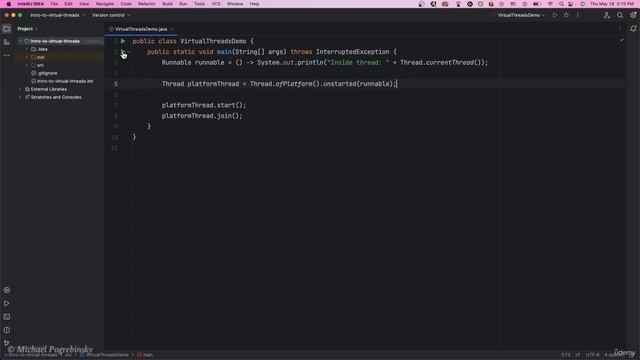Viewport: 640px width, 360px height.
Task: Open the Refactor menu
Action: pyautogui.click(x=147, y=4)
